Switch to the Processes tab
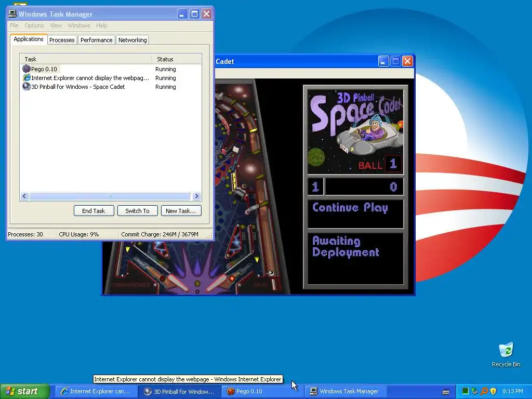The width and height of the screenshot is (532, 399). pyautogui.click(x=62, y=39)
